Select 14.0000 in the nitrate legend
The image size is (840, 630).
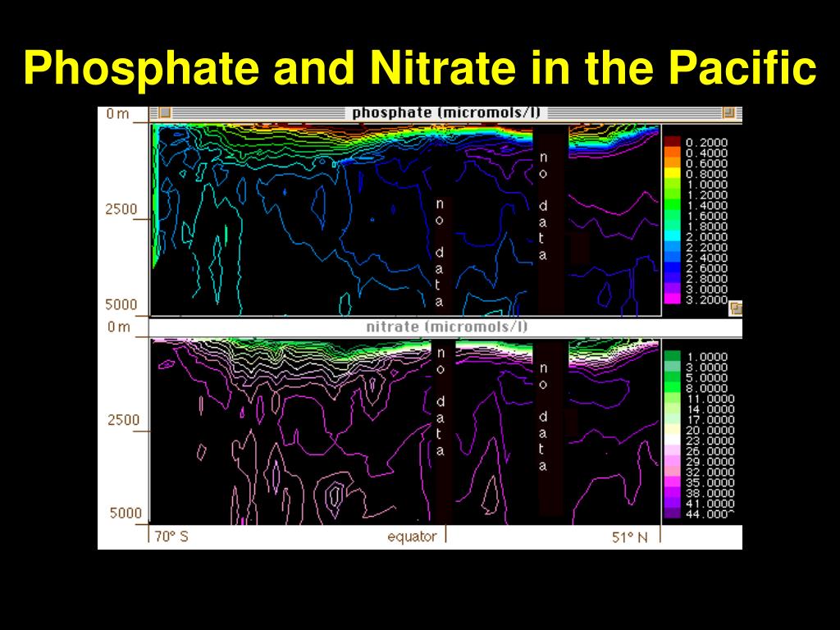click(x=710, y=409)
